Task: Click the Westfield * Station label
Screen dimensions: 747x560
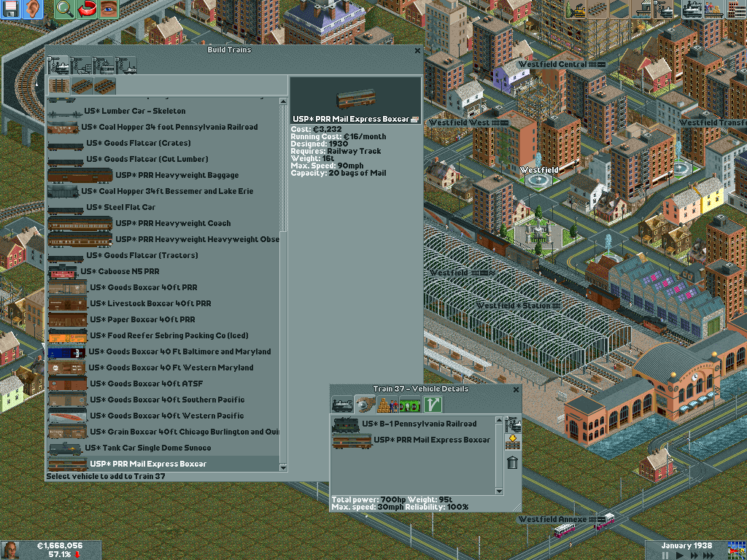Action: pos(519,306)
